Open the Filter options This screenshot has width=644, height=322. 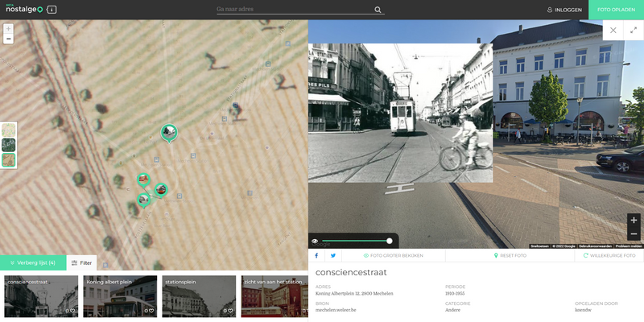(x=81, y=263)
